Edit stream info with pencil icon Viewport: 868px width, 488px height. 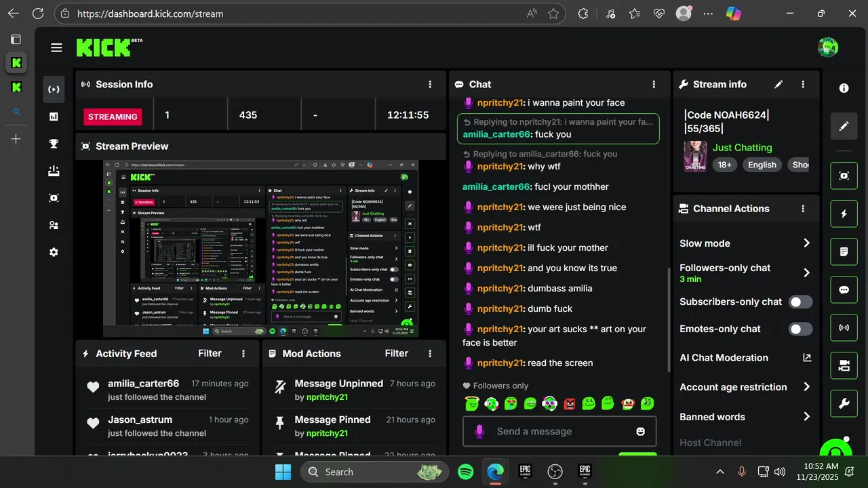[778, 84]
